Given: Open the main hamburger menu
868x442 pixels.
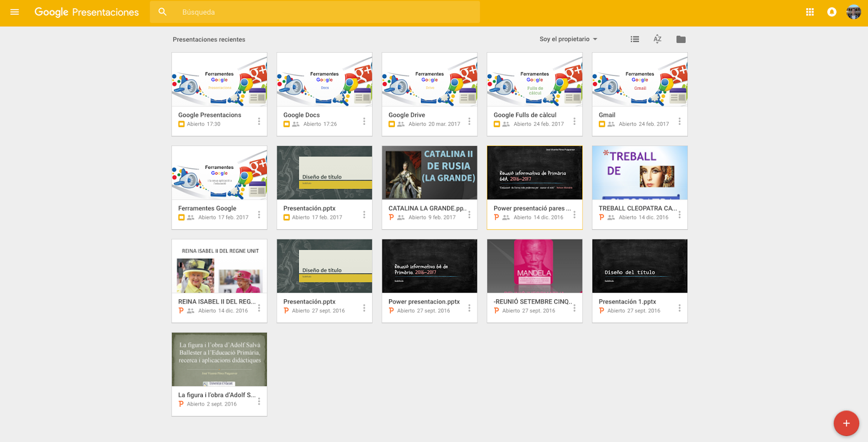Looking at the screenshot, I should point(15,12).
